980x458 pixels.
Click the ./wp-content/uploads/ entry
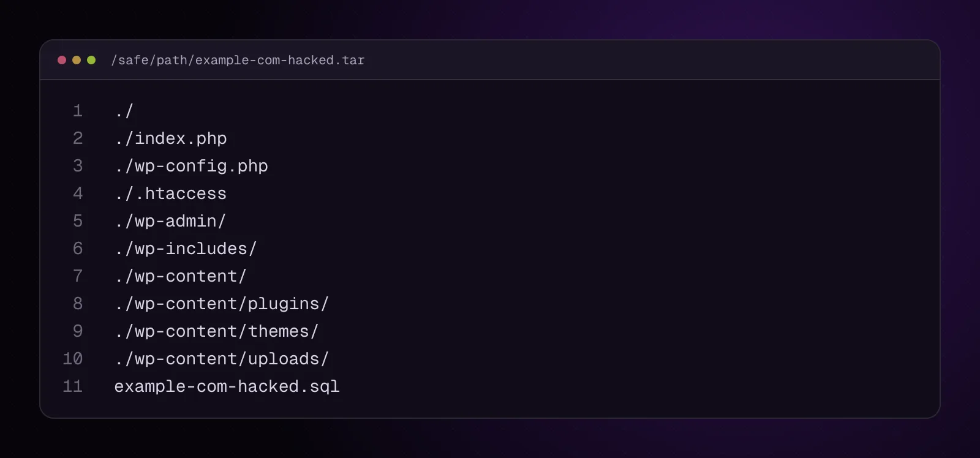(222, 359)
